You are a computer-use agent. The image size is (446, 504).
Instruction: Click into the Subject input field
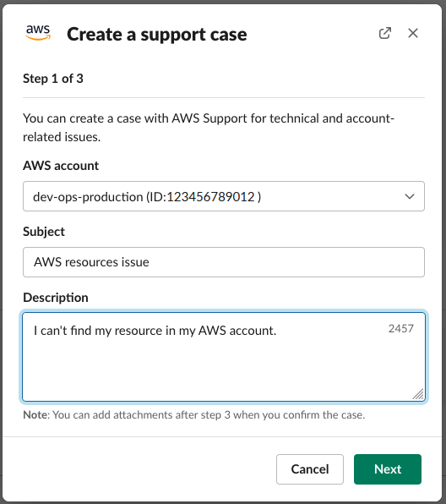point(224,262)
